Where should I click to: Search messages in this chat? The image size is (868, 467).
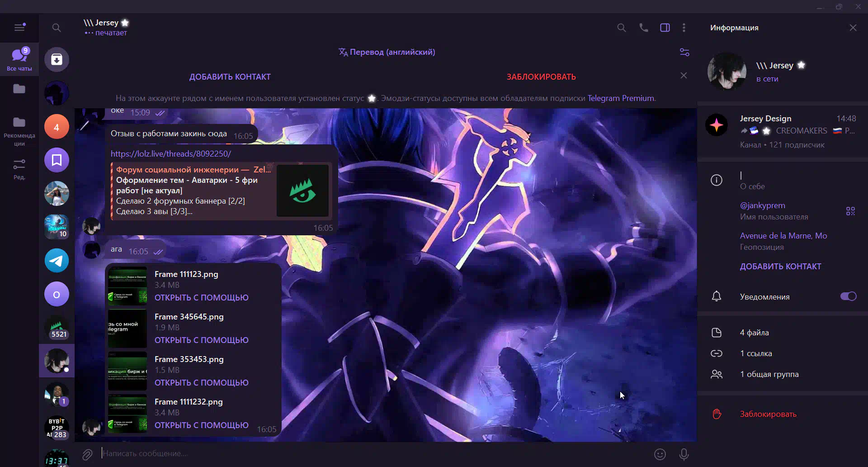[x=622, y=28]
